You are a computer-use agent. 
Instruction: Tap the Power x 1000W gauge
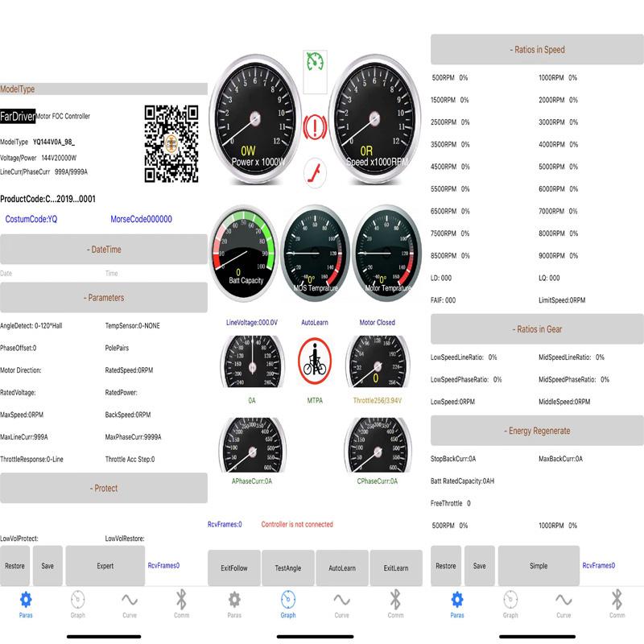[254, 119]
